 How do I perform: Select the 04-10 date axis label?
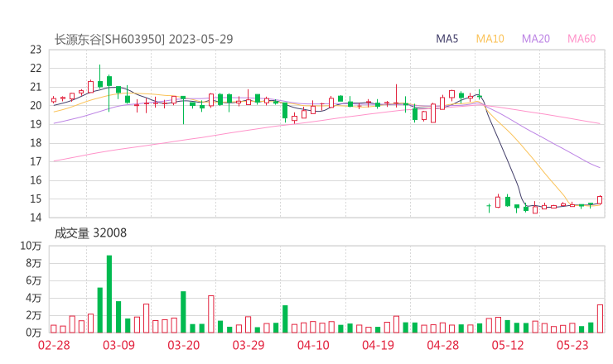coord(313,345)
